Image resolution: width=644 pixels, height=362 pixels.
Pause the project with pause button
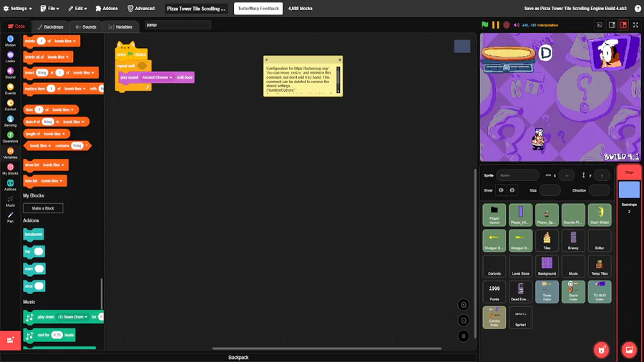(496, 24)
